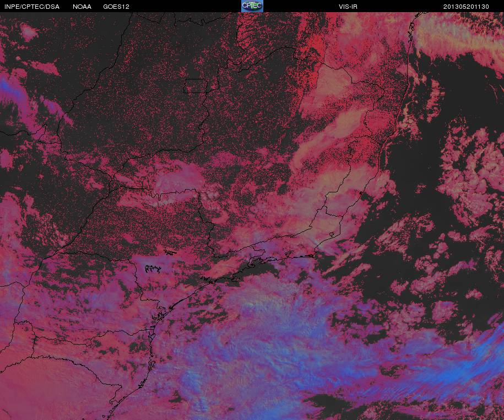504x420 pixels.
Task: Click the 201305201130 timestamp
Action: click(x=466, y=7)
